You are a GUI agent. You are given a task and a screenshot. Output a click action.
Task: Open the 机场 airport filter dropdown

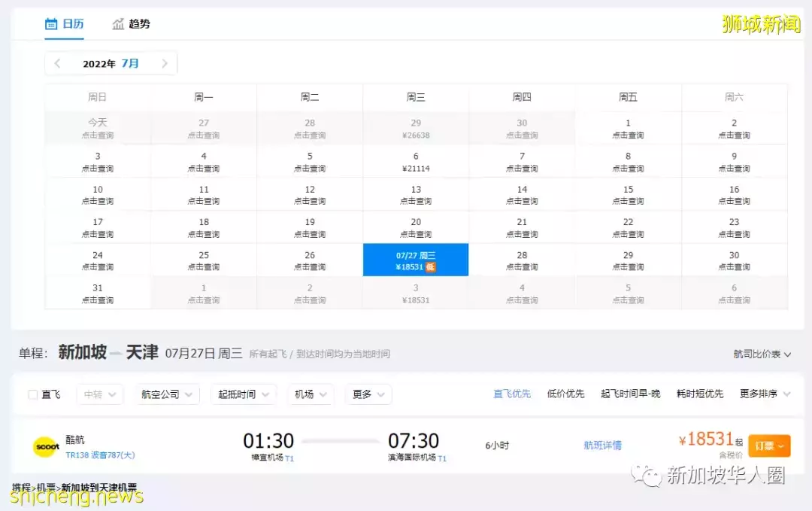[311, 394]
